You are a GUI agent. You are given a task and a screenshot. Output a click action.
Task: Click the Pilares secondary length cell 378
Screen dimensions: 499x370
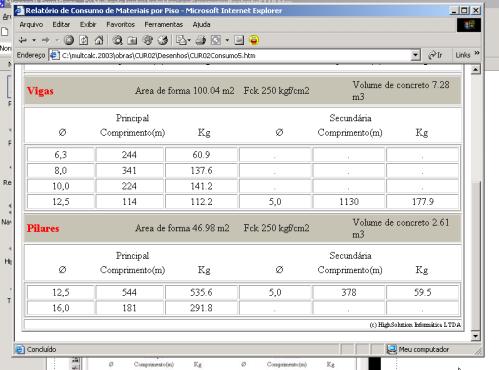[x=349, y=293]
